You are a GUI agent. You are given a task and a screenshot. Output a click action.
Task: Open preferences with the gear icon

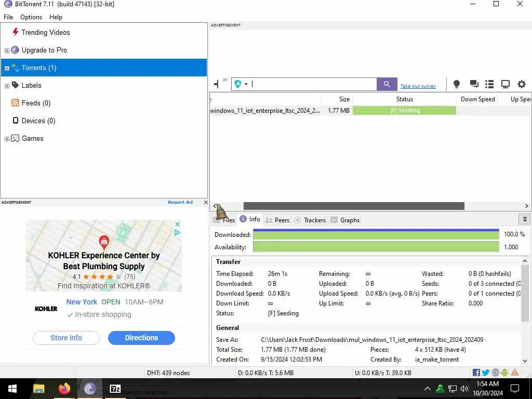pyautogui.click(x=522, y=84)
